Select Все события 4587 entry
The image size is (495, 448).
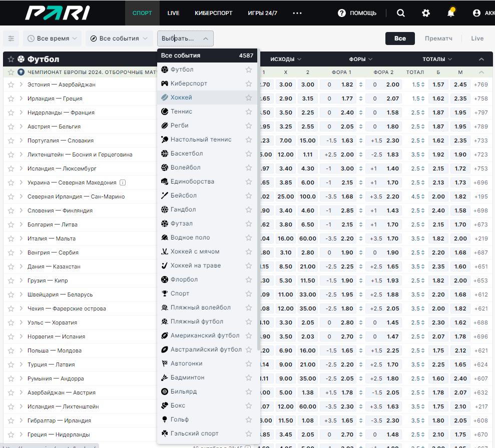tap(207, 55)
